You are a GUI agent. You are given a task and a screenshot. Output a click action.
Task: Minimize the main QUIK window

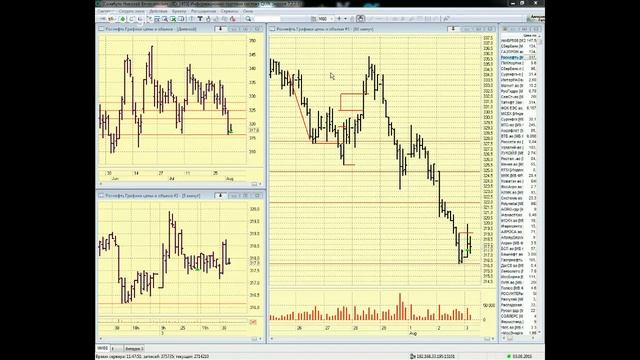point(513,3)
